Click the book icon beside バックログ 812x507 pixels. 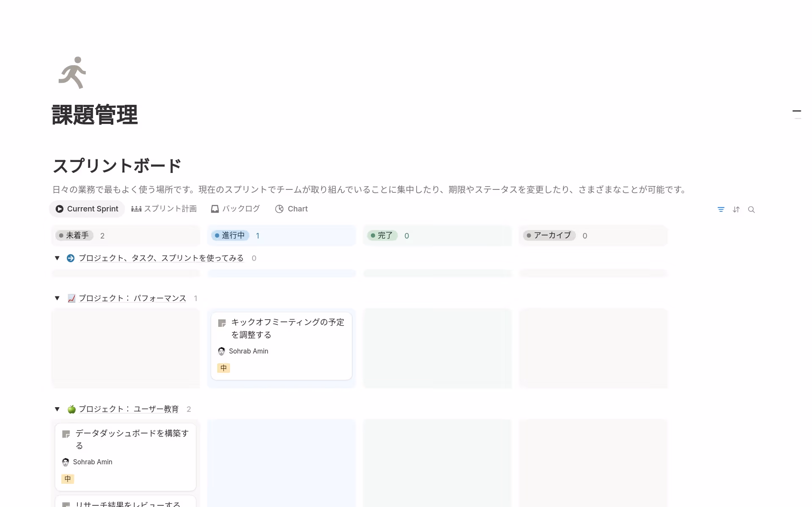click(215, 209)
